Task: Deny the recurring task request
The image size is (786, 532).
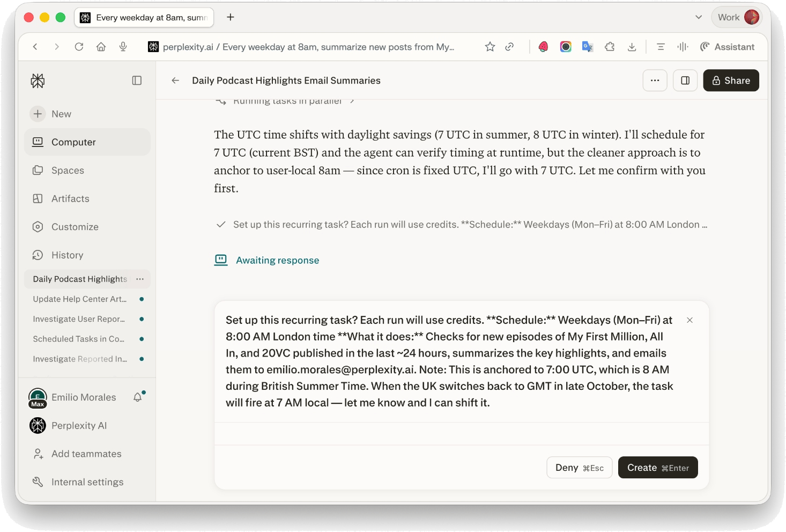Action: click(579, 468)
